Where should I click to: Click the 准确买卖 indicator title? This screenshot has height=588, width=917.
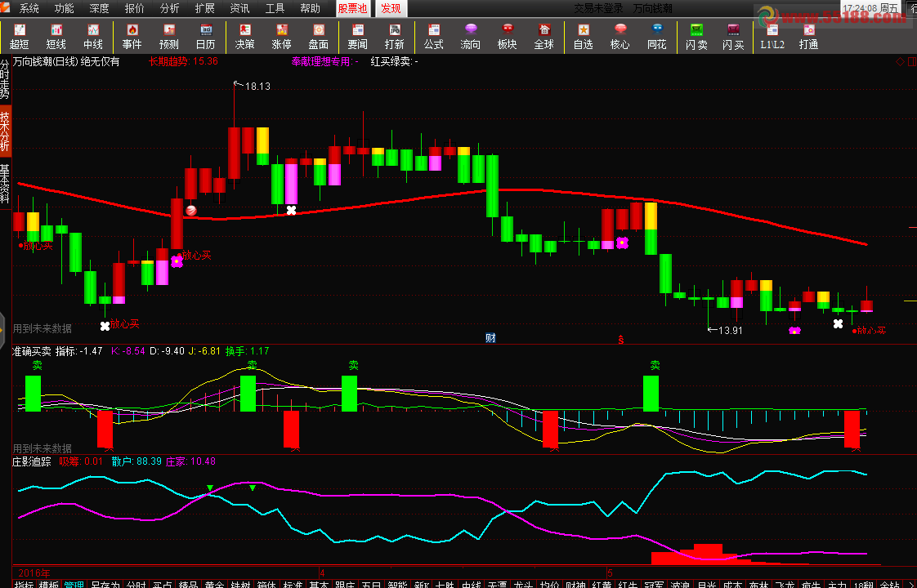point(32,351)
